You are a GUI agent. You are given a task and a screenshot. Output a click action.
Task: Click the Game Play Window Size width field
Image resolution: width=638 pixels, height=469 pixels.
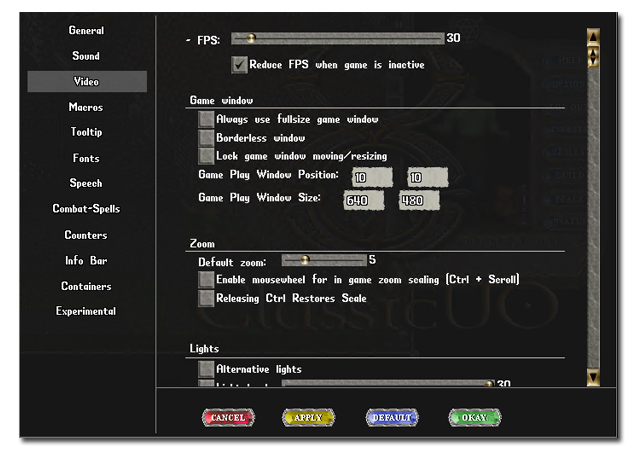pyautogui.click(x=364, y=201)
